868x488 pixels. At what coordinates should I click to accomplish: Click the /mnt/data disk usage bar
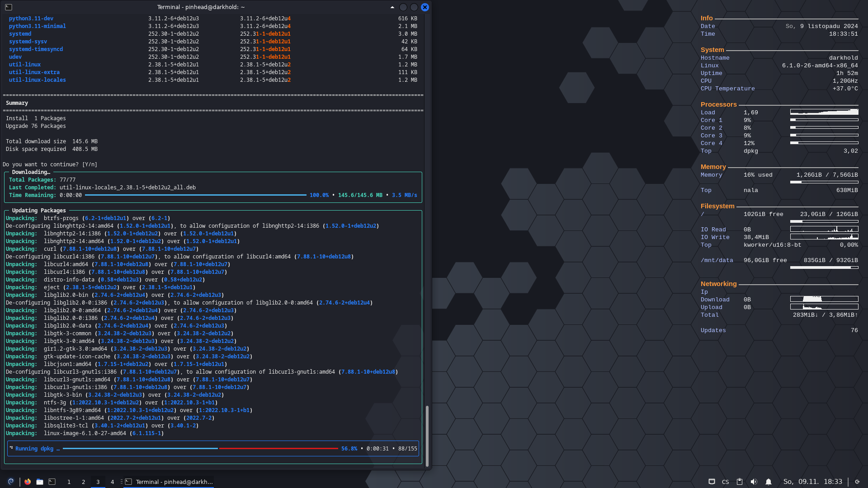824,267
